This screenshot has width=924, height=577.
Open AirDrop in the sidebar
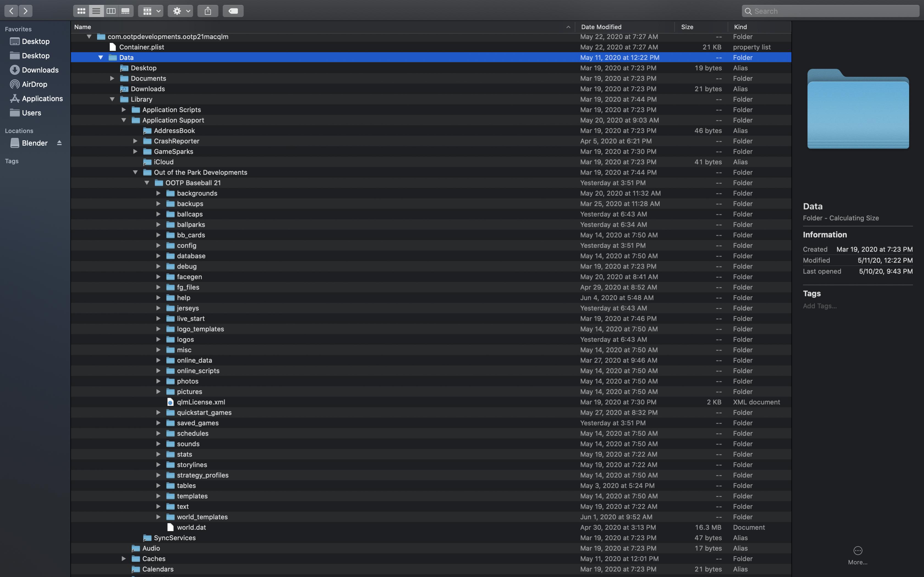34,84
